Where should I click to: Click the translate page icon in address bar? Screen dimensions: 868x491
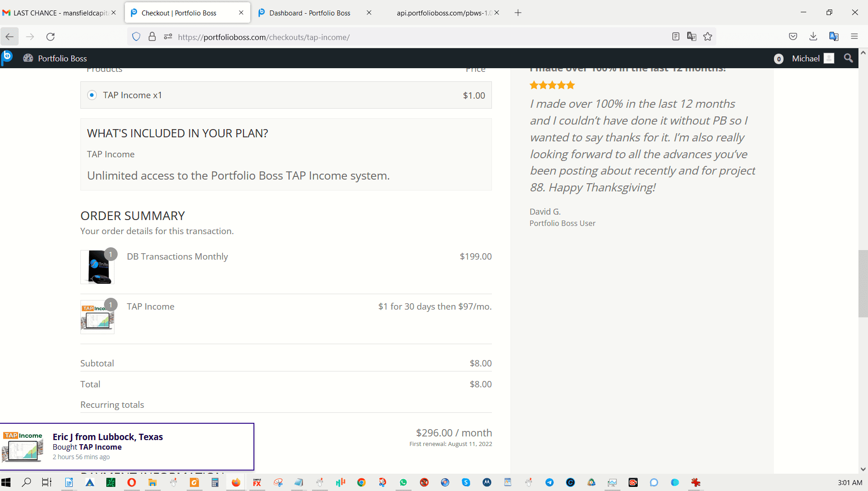pos(691,37)
